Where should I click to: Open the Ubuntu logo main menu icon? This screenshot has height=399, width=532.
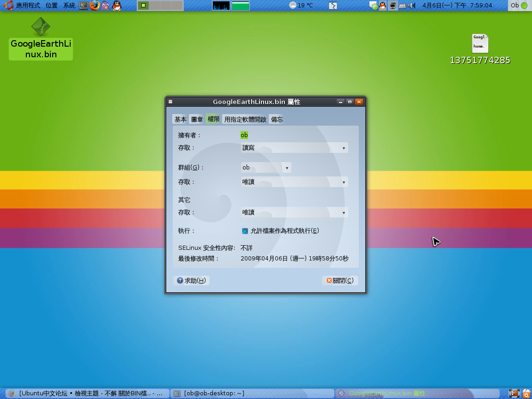pyautogui.click(x=8, y=6)
